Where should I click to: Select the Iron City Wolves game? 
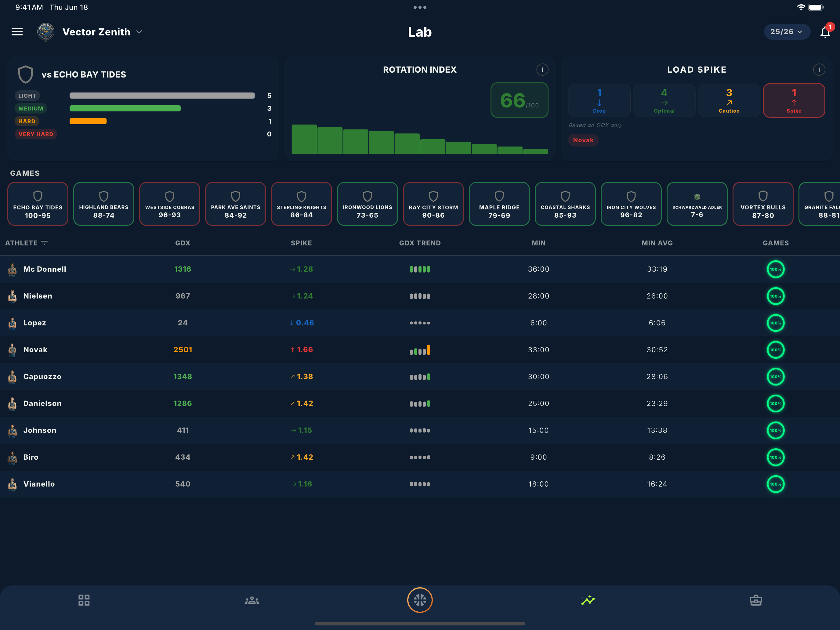point(631,204)
